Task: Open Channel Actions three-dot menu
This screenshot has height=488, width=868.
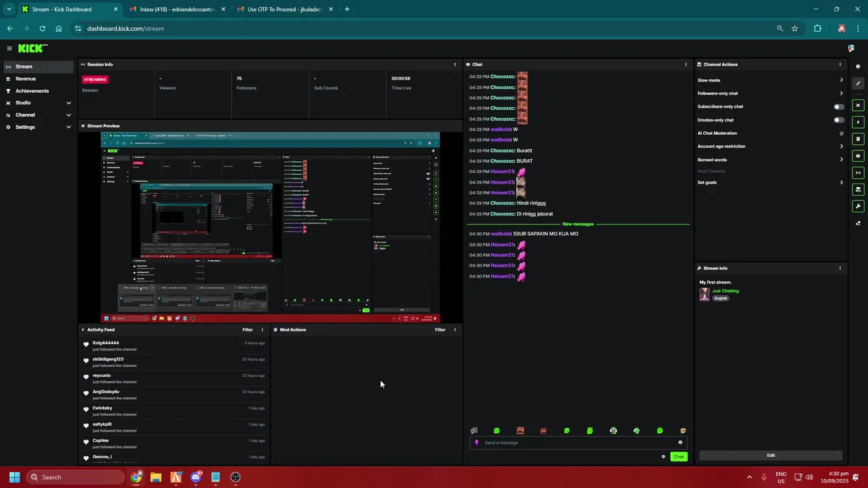Action: pyautogui.click(x=840, y=64)
